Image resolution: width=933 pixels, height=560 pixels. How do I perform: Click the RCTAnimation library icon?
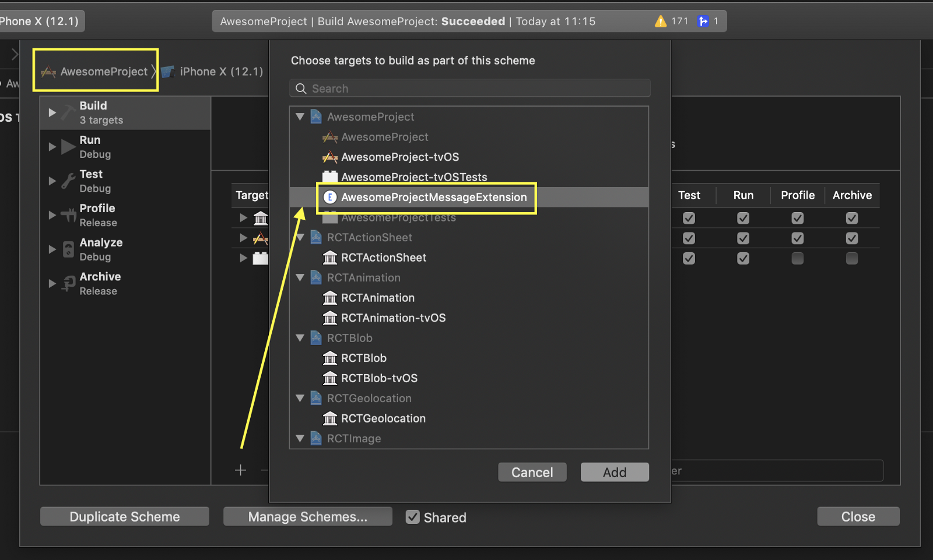(330, 298)
